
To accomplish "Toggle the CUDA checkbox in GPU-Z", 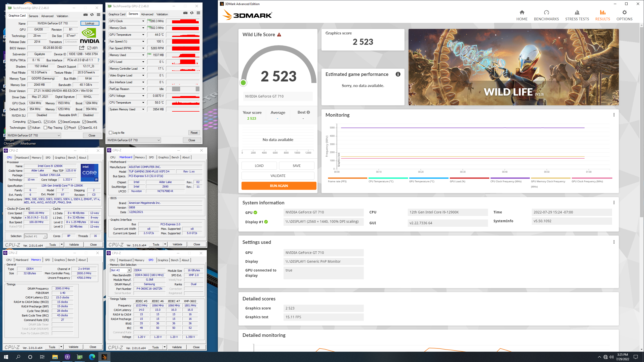I will [x=46, y=122].
